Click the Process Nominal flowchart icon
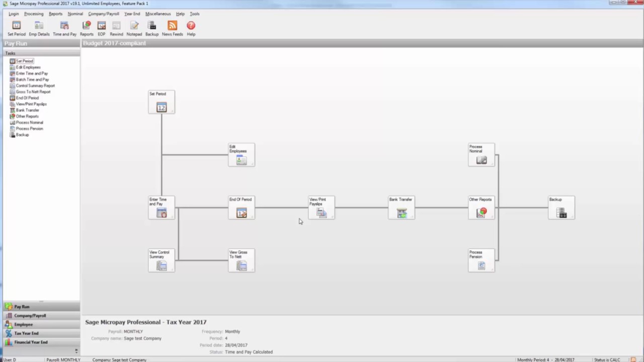 [481, 155]
